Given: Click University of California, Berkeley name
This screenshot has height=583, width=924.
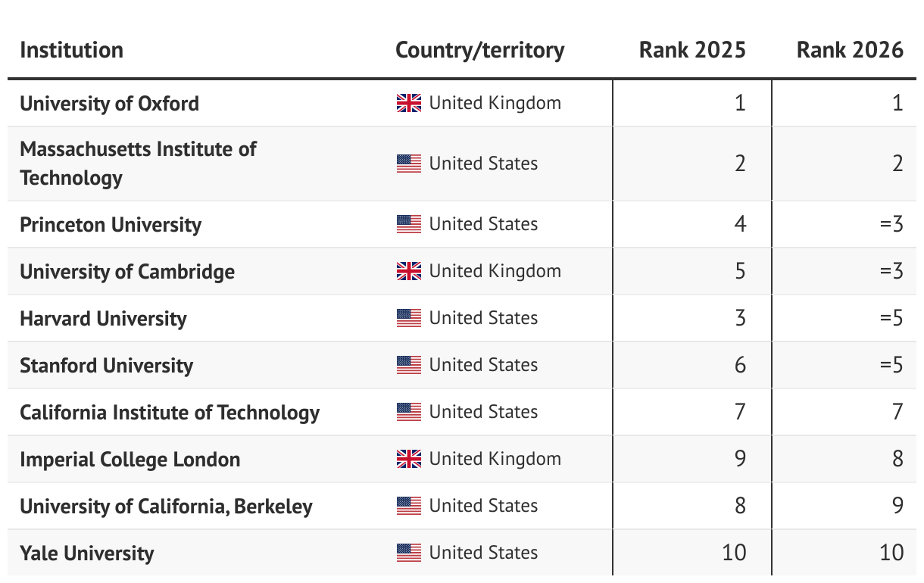Looking at the screenshot, I should (166, 506).
